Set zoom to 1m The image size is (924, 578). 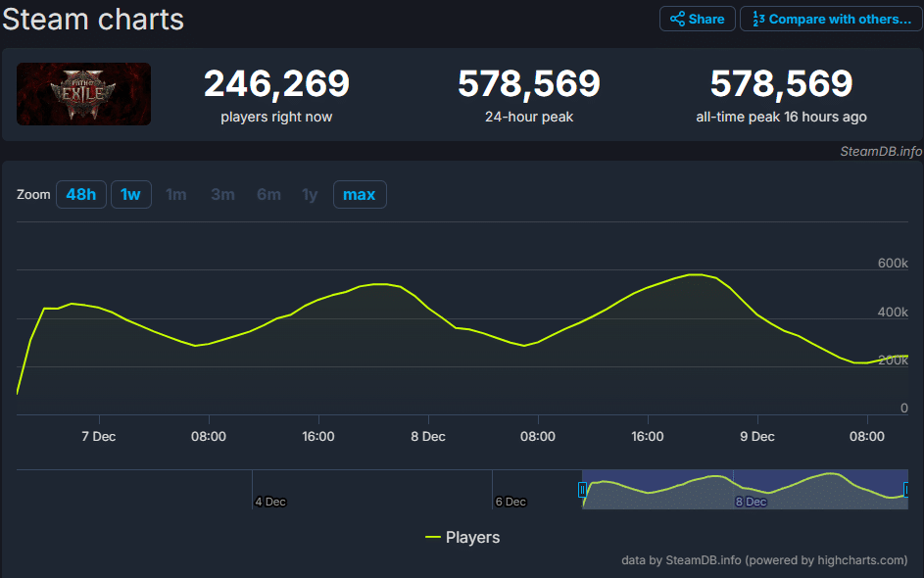pyautogui.click(x=175, y=194)
